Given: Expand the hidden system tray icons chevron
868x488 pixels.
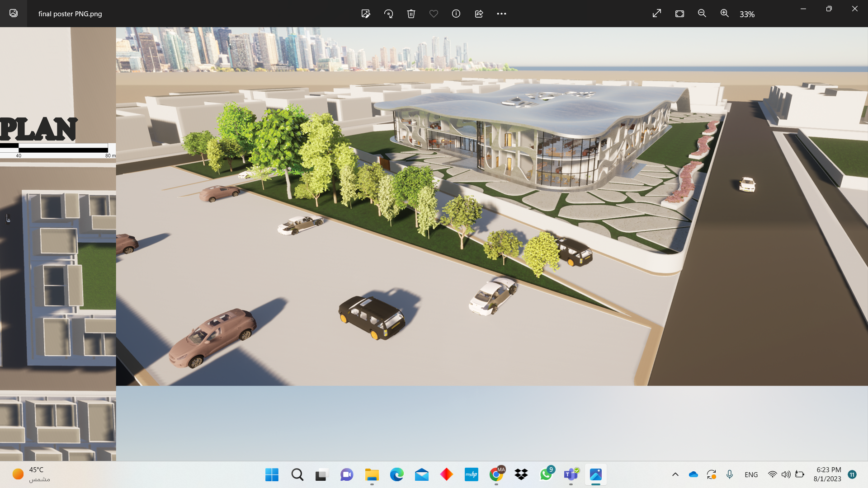Looking at the screenshot, I should (x=675, y=474).
